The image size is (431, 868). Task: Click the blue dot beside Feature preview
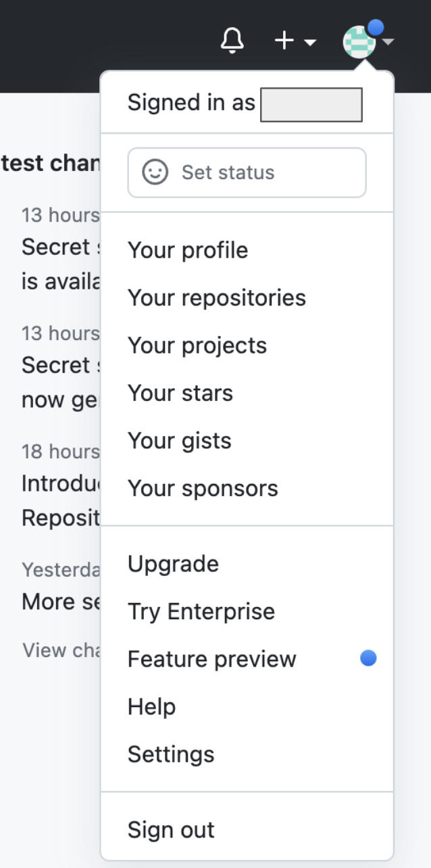(x=367, y=658)
